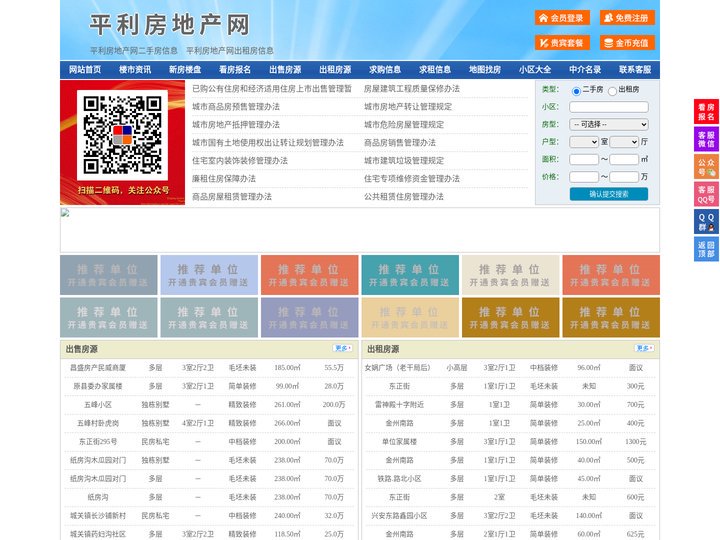Viewport: 720px width, 540px height.
Task: Open 金币充值 coin recharge button
Action: point(627,43)
